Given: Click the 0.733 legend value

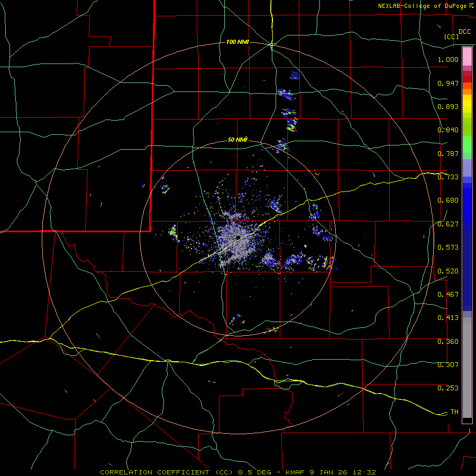Looking at the screenshot, I should (x=448, y=177).
